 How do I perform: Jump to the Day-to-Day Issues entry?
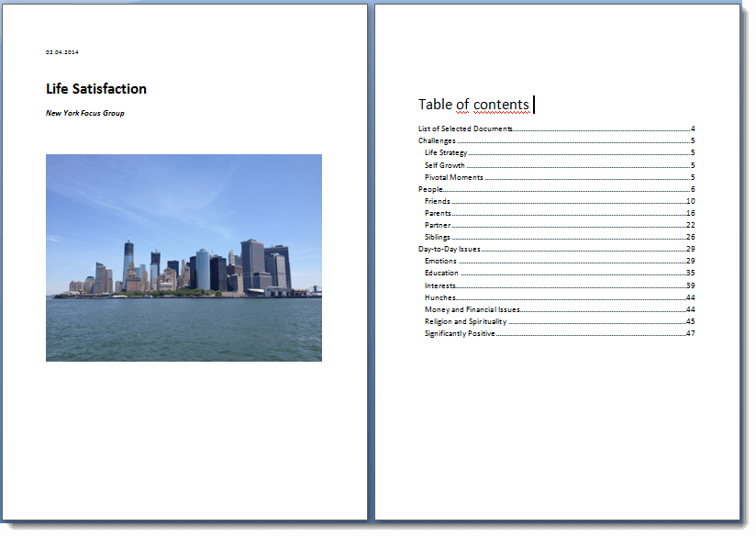pos(450,249)
